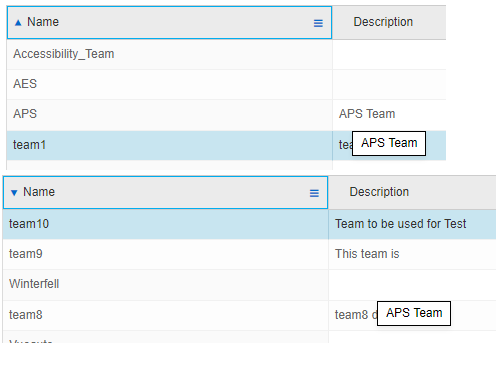The width and height of the screenshot is (500, 377).
Task: Select the Winterfell row
Action: [x=249, y=284]
